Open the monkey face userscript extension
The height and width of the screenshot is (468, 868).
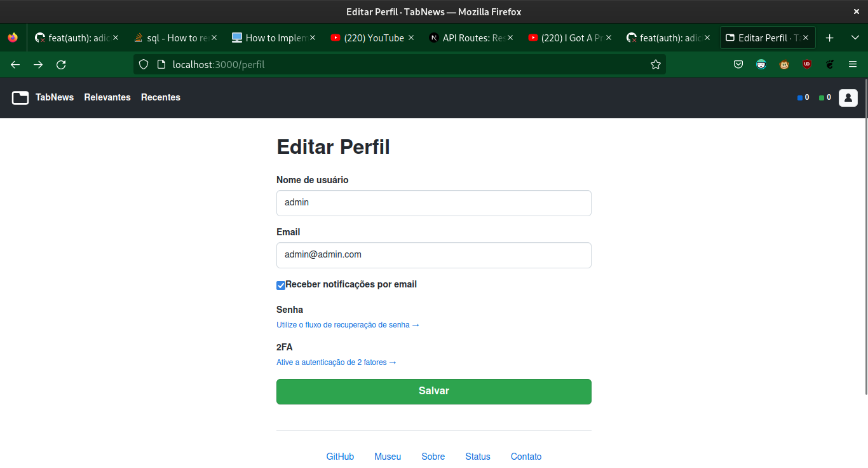[784, 64]
